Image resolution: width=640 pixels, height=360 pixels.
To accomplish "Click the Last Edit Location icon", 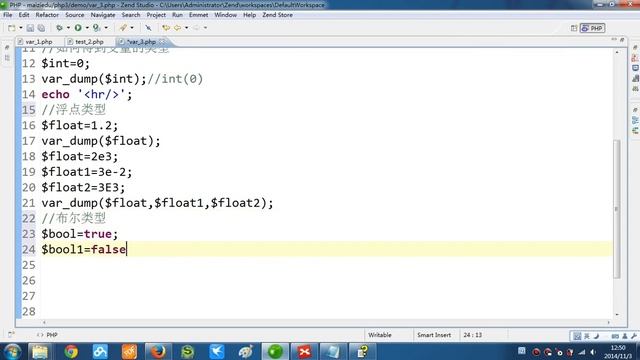I will click(x=166, y=28).
